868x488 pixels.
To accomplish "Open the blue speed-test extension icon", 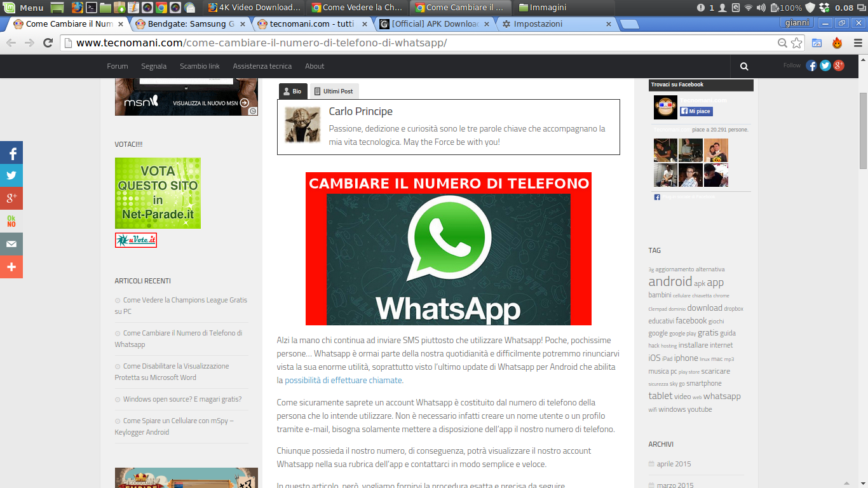I will click(817, 43).
